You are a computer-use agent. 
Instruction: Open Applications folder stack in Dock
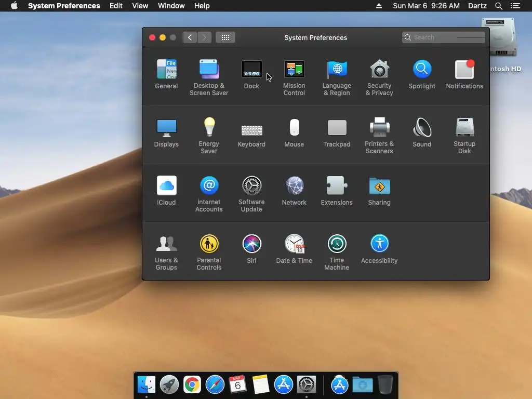coord(340,384)
